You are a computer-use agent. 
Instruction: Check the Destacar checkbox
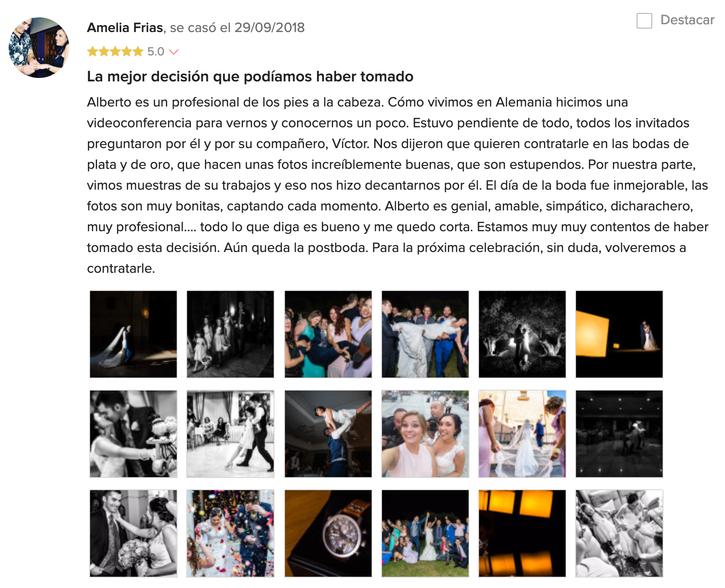(x=644, y=21)
